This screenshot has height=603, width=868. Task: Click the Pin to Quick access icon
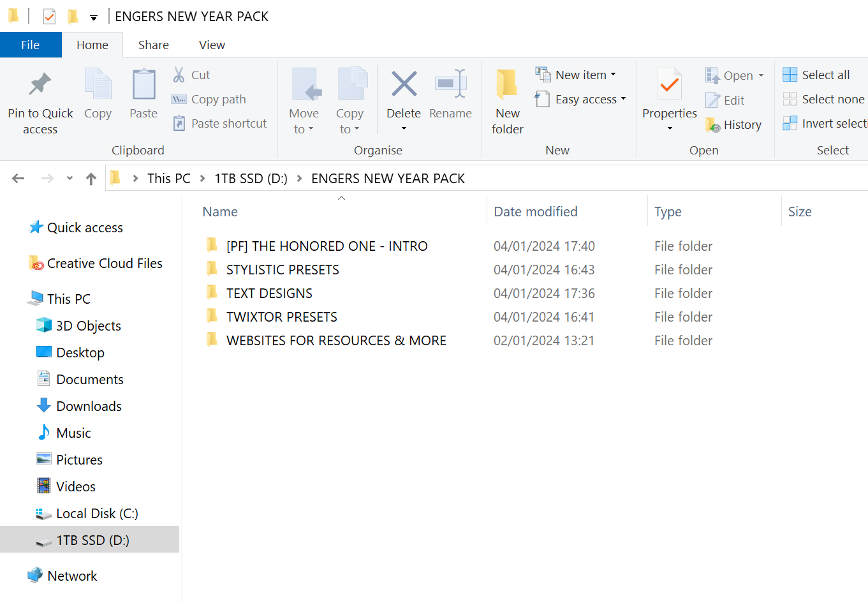tap(40, 84)
